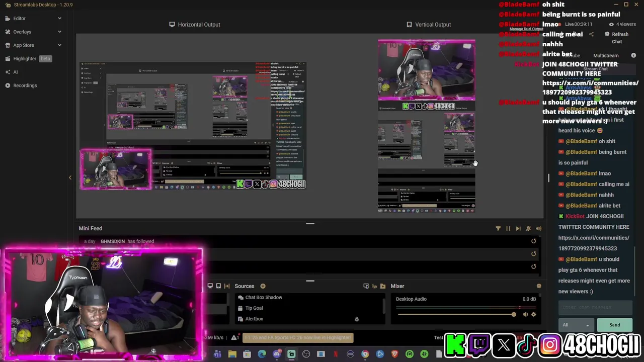This screenshot has height=362, width=644.
Task: Open Brave browser from the taskbar
Action: [395, 354]
